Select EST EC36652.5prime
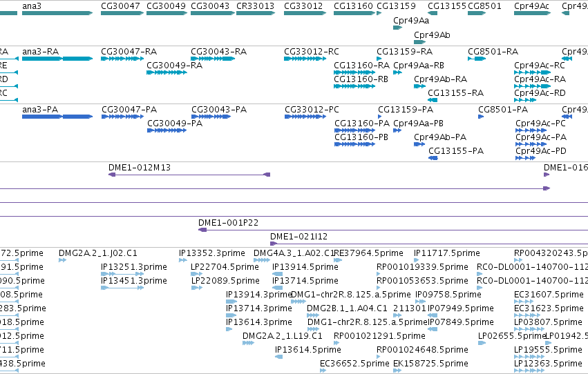This screenshot has width=588, height=374. (x=323, y=371)
